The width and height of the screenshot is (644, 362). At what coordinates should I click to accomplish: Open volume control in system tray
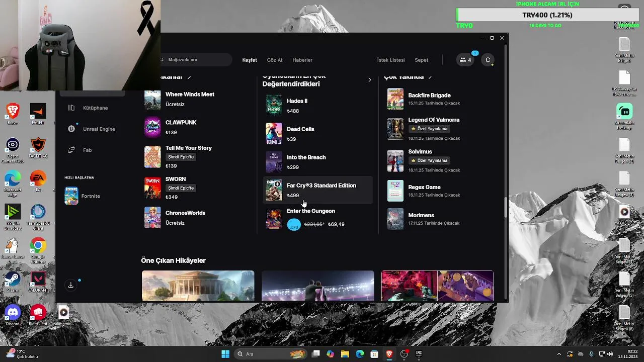pos(610,354)
